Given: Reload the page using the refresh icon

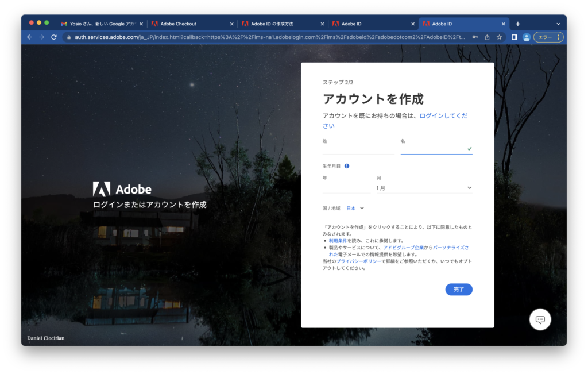Looking at the screenshot, I should [53, 37].
